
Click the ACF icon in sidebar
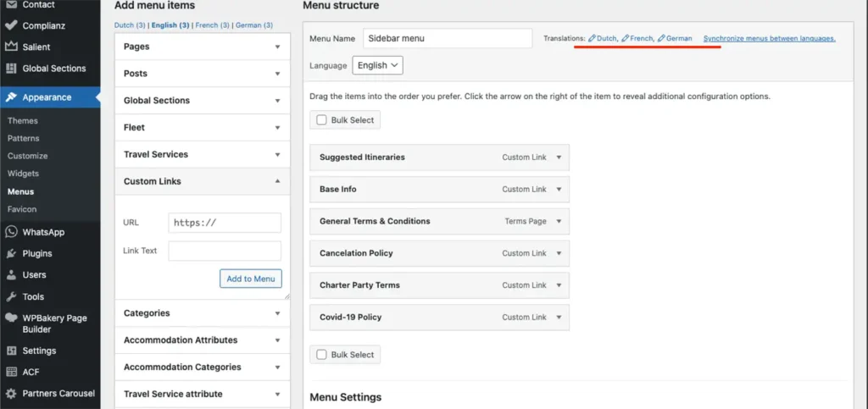[x=10, y=372]
